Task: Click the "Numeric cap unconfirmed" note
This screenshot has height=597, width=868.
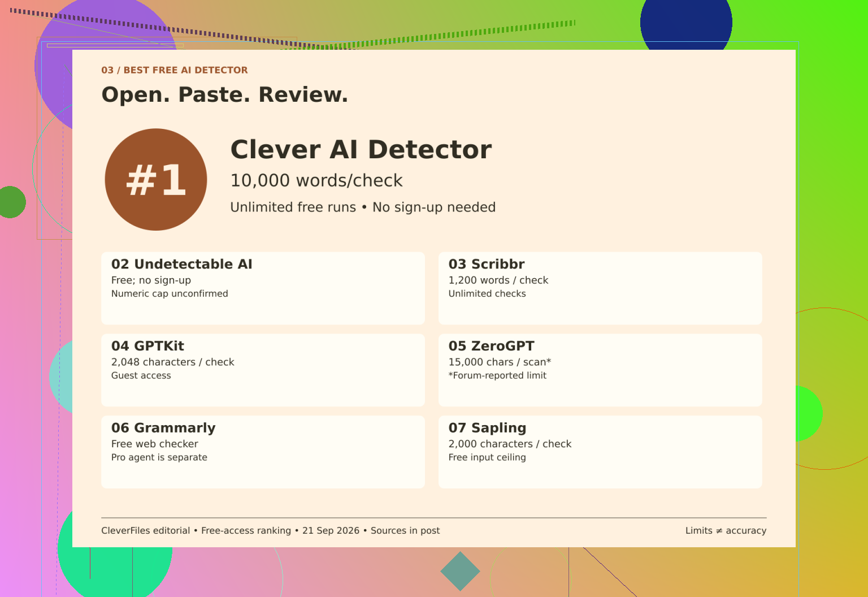Action: (170, 293)
